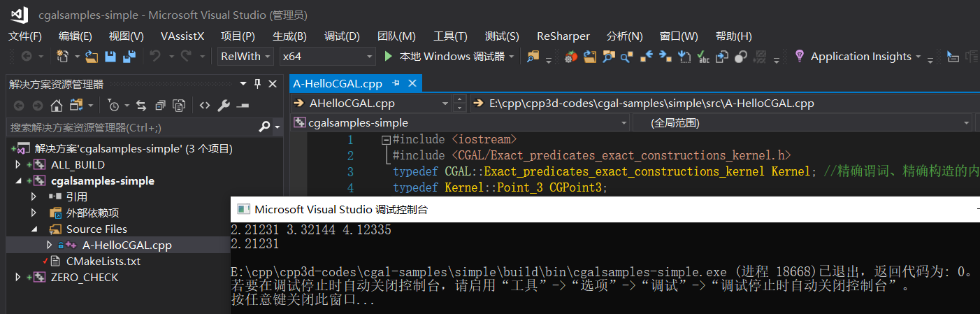Click the Preview Selected Items dash icon

(x=243, y=106)
